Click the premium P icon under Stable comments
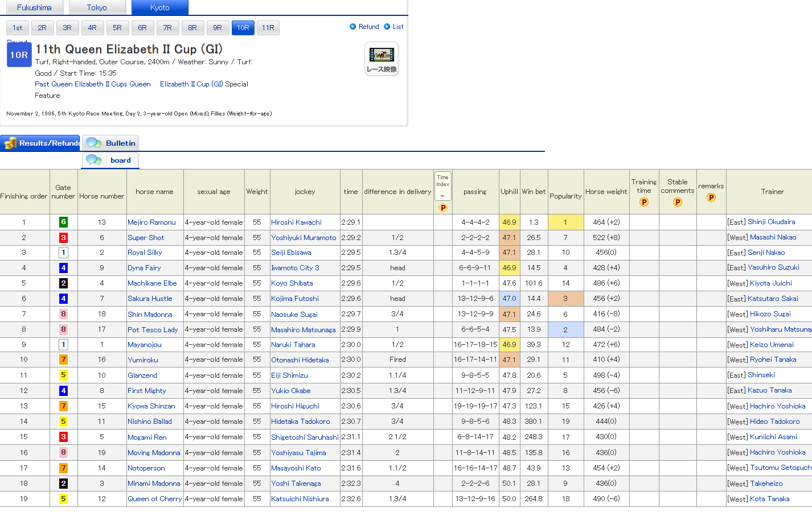The width and height of the screenshot is (812, 512). point(678,202)
